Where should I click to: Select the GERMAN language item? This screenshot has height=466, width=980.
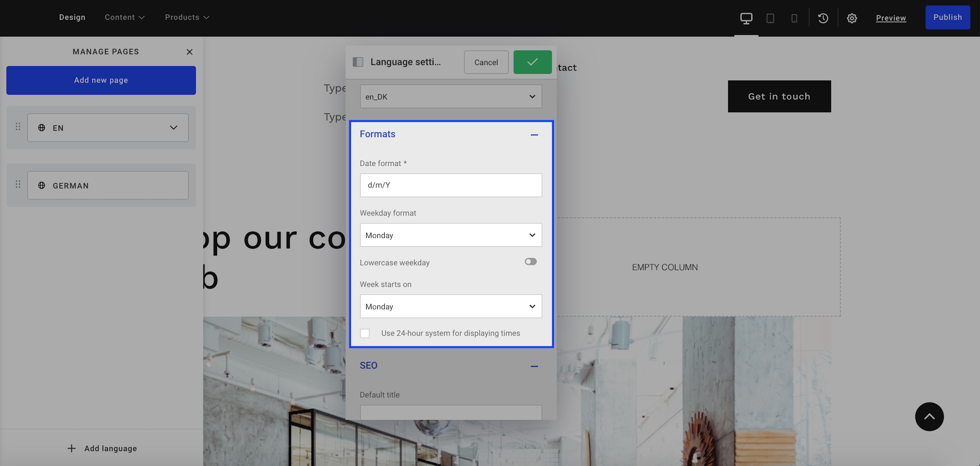point(108,185)
